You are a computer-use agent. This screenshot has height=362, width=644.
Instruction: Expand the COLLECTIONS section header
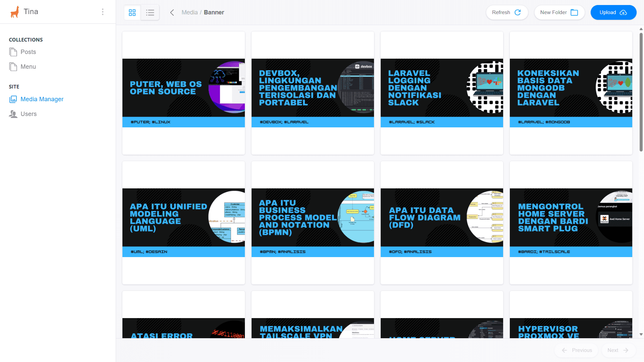26,40
